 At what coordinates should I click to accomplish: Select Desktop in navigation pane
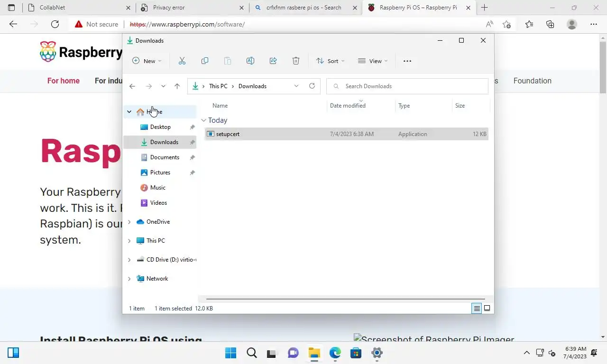(x=160, y=127)
